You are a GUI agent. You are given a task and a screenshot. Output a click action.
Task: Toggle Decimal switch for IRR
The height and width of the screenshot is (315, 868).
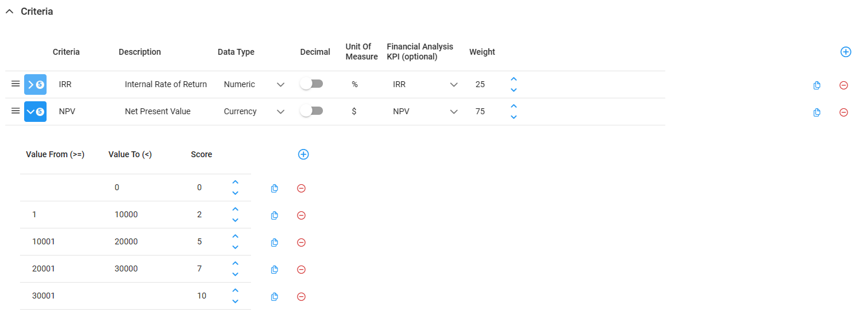(x=311, y=84)
